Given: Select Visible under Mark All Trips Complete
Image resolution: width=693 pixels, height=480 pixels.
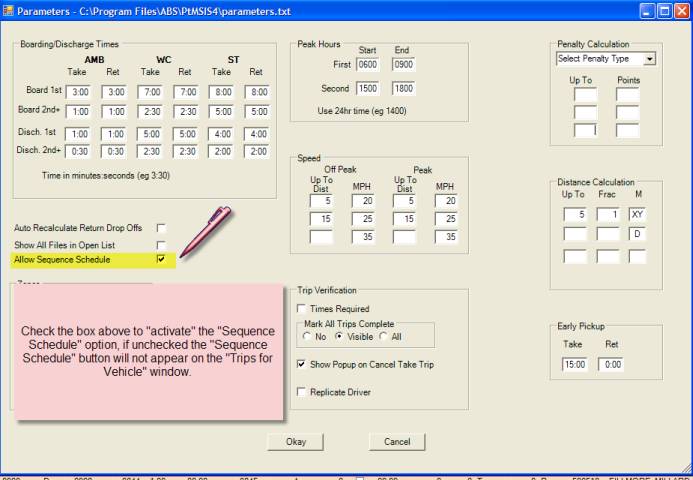Looking at the screenshot, I should pyautogui.click(x=339, y=337).
